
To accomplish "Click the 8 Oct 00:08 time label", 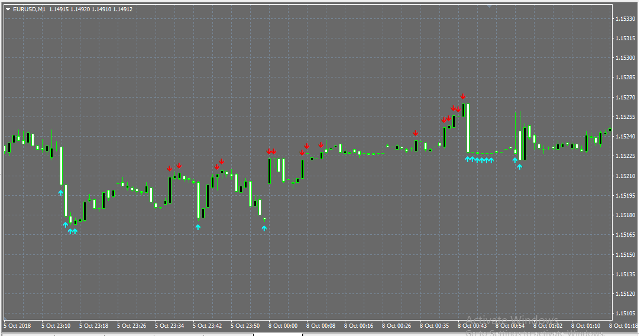I will click(x=321, y=326).
